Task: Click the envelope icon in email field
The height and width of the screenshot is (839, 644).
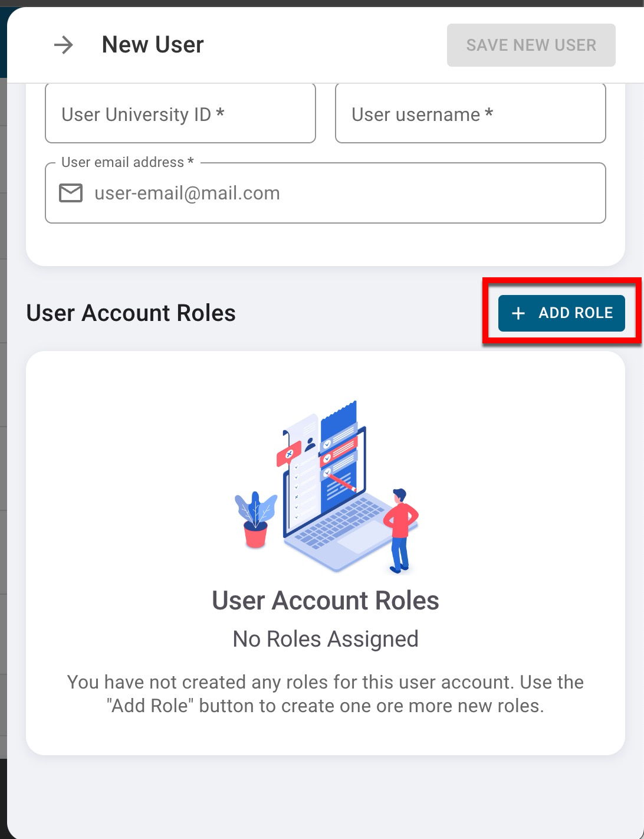Action: click(x=71, y=193)
